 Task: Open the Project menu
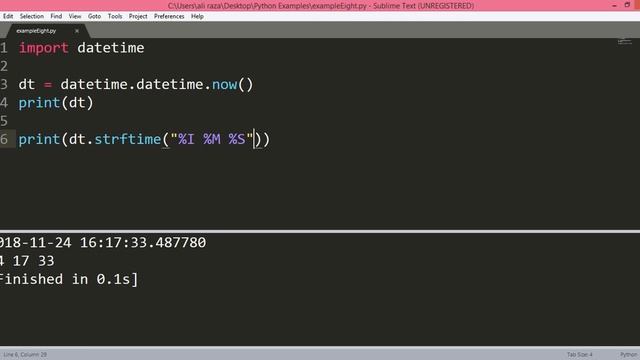(x=138, y=16)
